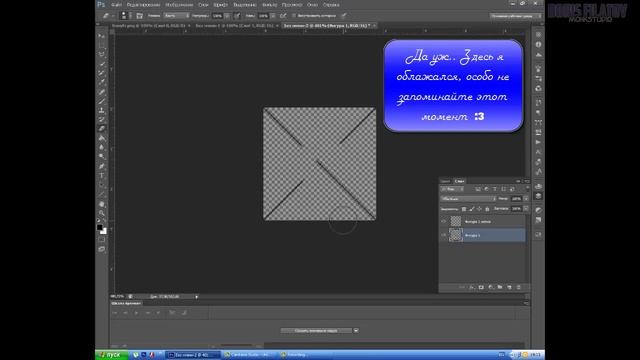The width and height of the screenshot is (640, 360).
Task: Click the Photoshop taskbar button
Action: tap(192, 355)
